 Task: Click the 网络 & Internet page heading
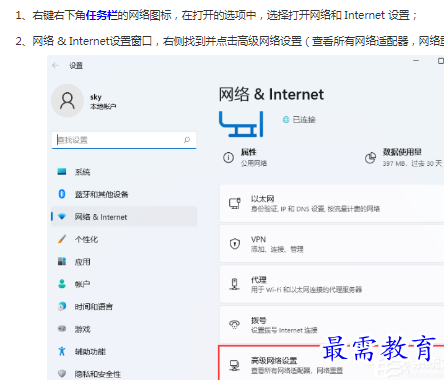coord(271,94)
